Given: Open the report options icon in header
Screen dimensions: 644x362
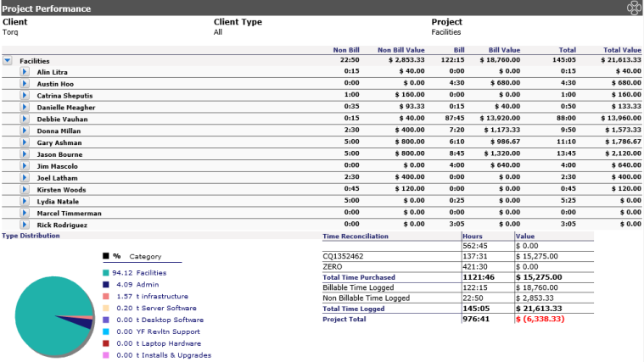Looking at the screenshot, I should click(634, 8).
